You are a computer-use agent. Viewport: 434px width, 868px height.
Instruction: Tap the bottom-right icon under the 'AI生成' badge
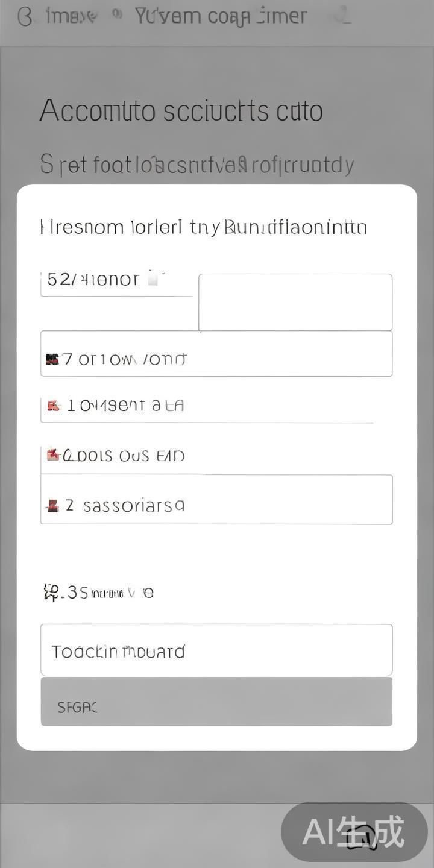363,838
